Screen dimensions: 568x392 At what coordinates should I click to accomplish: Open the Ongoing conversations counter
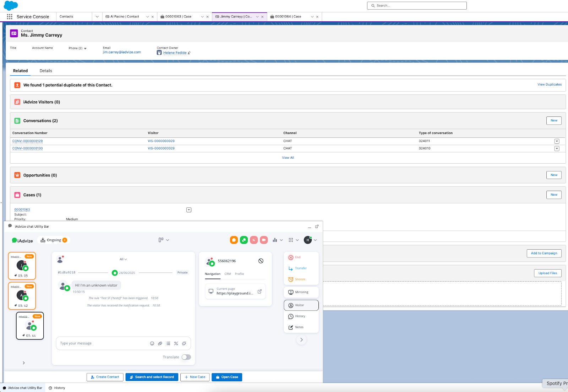pyautogui.click(x=54, y=240)
